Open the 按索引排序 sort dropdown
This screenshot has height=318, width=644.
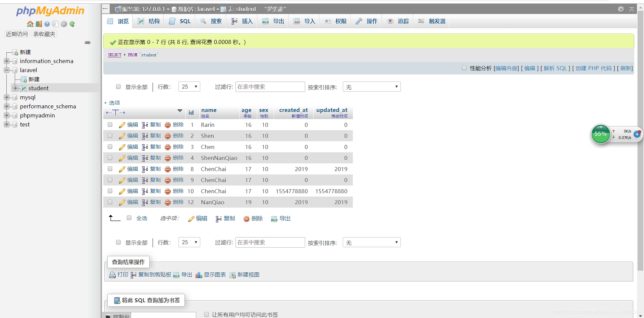point(371,86)
